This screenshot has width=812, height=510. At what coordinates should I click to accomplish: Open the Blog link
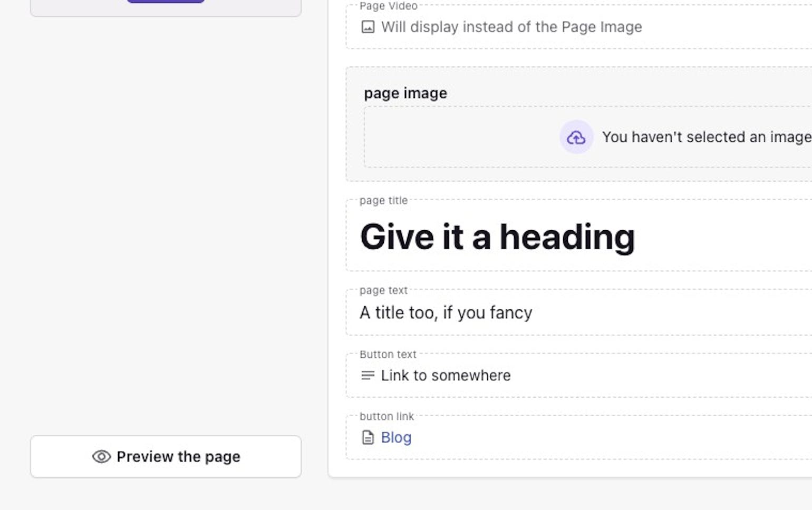pos(396,437)
